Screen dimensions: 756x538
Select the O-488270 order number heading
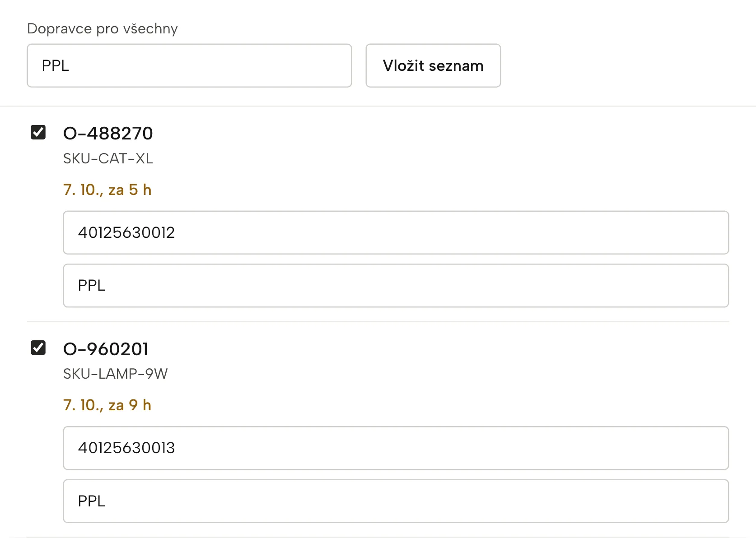click(108, 133)
